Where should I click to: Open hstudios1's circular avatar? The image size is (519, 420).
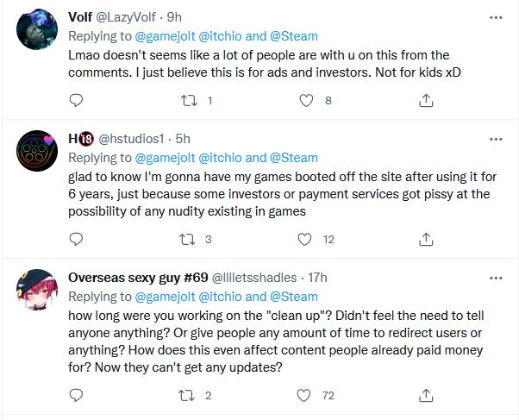point(37,155)
